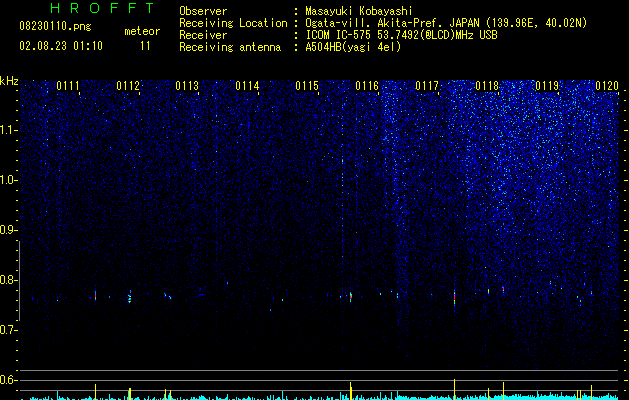Click the Receiver label

point(203,35)
